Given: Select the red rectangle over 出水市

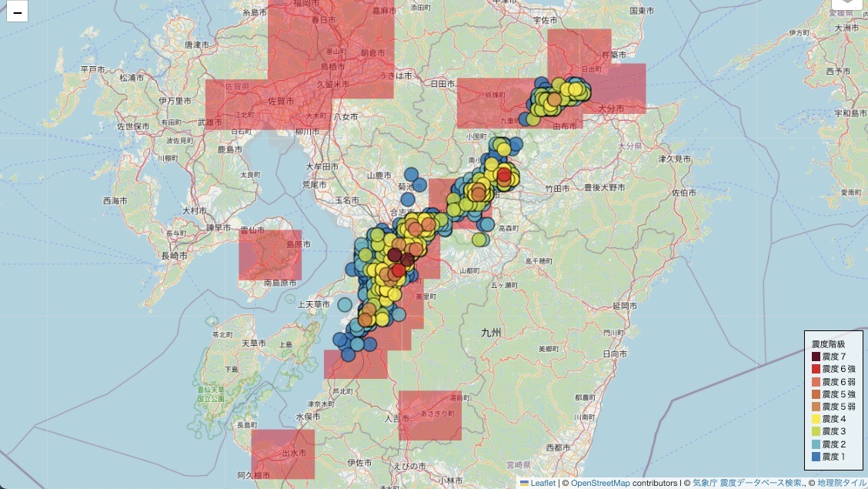Looking at the screenshot, I should (282, 454).
